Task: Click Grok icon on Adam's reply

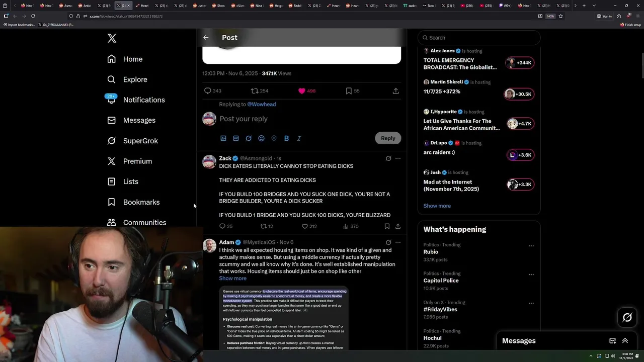Action: click(x=388, y=242)
